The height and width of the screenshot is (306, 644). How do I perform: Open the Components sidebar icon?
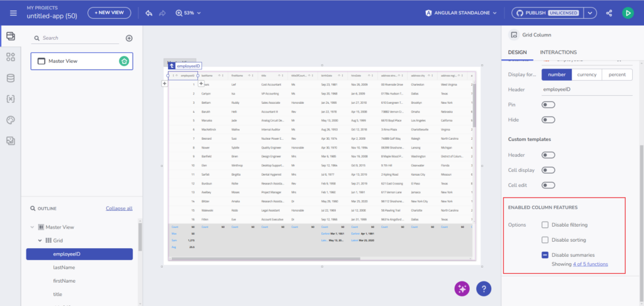[11, 57]
